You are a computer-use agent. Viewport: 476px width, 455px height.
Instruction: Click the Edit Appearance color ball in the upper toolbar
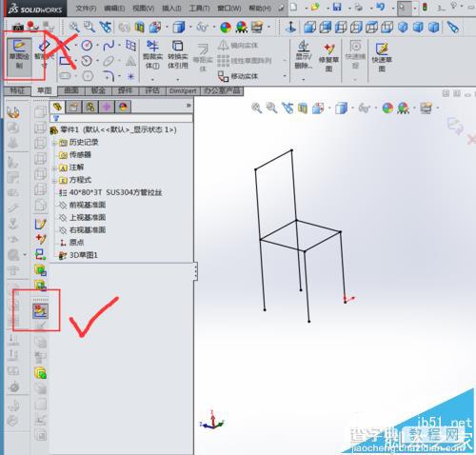click(x=226, y=28)
